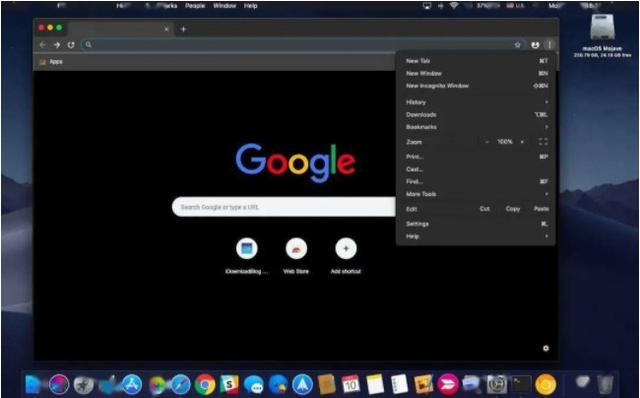Image resolution: width=640 pixels, height=398 pixels.
Task: Increase zoom with the plus button
Action: 522,142
